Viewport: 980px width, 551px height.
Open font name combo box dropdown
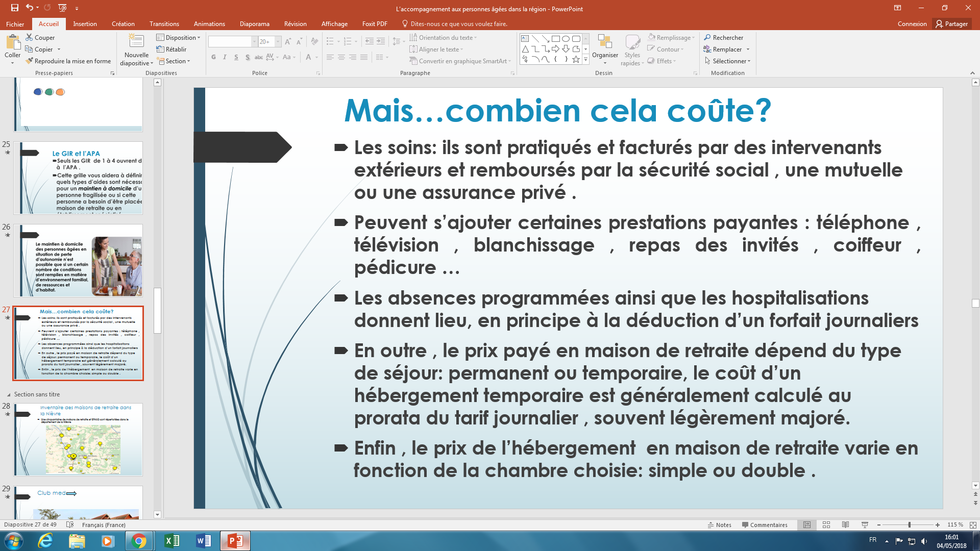point(254,41)
